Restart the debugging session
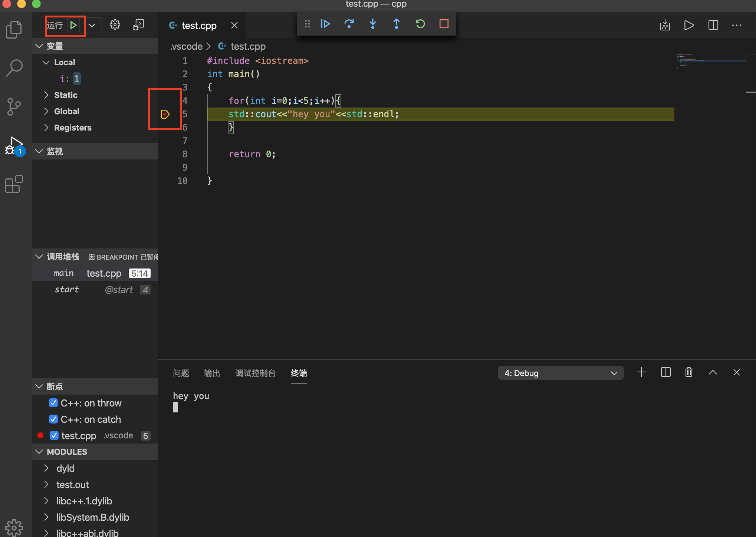Screen dimensions: 756x537 point(420,24)
